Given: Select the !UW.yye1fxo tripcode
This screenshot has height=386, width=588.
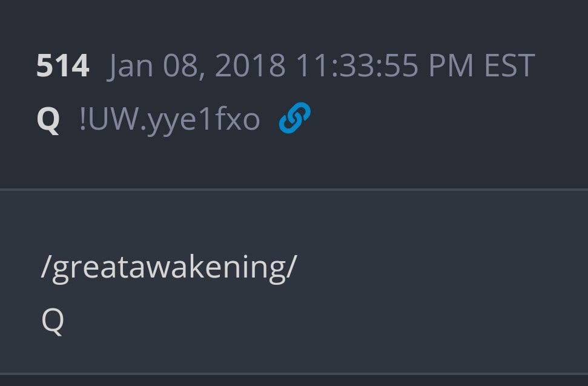Looking at the screenshot, I should [170, 119].
